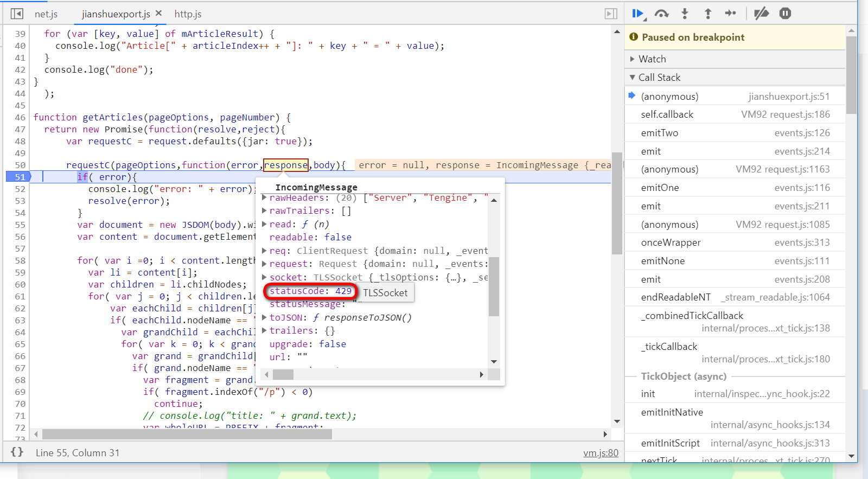
Task: Select the jianshuexport.js tab
Action: tap(116, 14)
